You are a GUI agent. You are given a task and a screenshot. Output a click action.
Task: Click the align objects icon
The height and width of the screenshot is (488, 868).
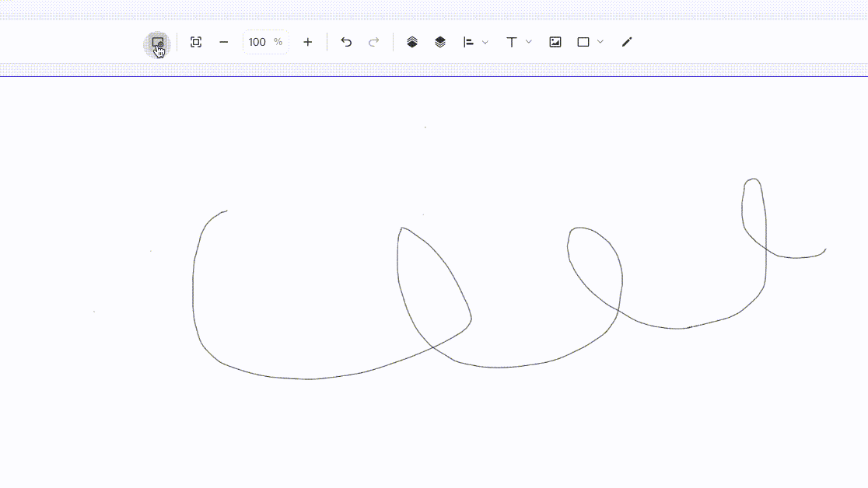[468, 42]
